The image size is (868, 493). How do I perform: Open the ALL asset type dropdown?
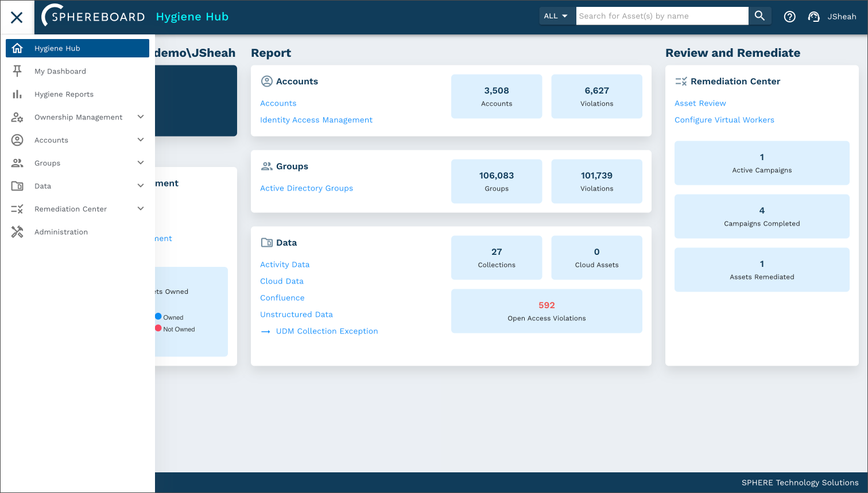(556, 16)
